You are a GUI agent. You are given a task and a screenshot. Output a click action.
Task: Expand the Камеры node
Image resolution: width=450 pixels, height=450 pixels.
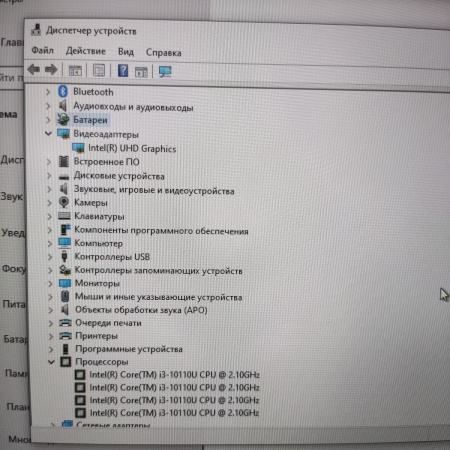pyautogui.click(x=49, y=203)
